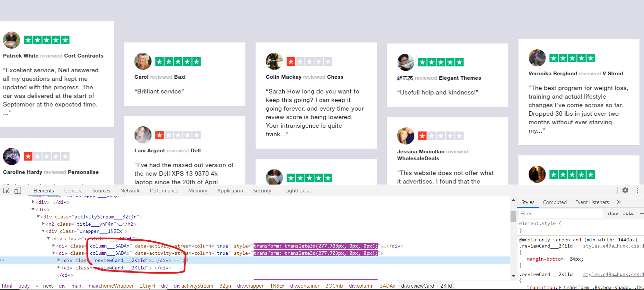This screenshot has height=290, width=644.
Task: Show more Styles pane tabs chevron
Action: (x=619, y=202)
